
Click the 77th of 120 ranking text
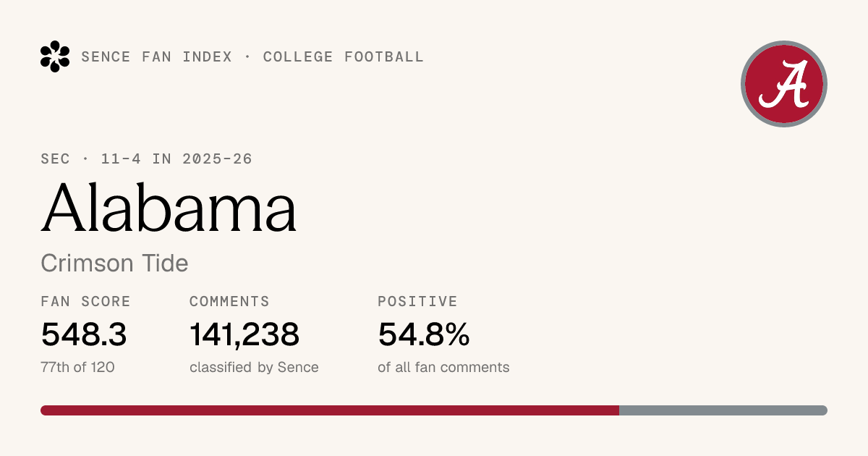pos(77,367)
